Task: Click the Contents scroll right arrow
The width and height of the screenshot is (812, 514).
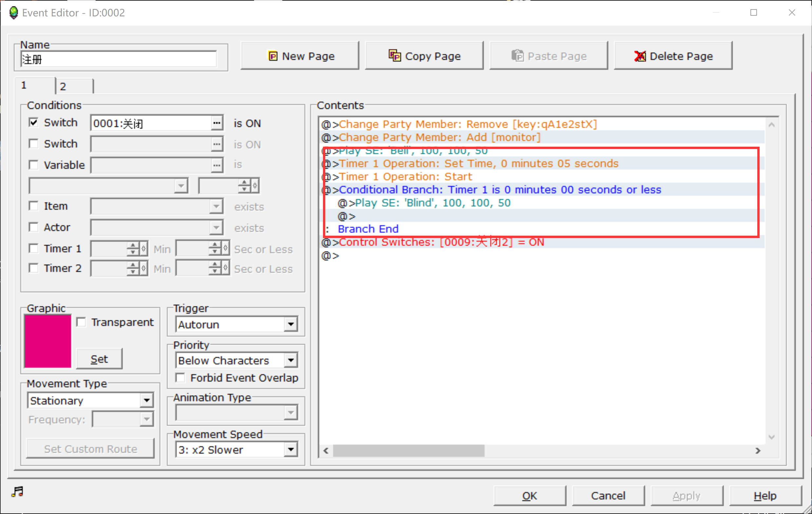Action: pyautogui.click(x=758, y=450)
